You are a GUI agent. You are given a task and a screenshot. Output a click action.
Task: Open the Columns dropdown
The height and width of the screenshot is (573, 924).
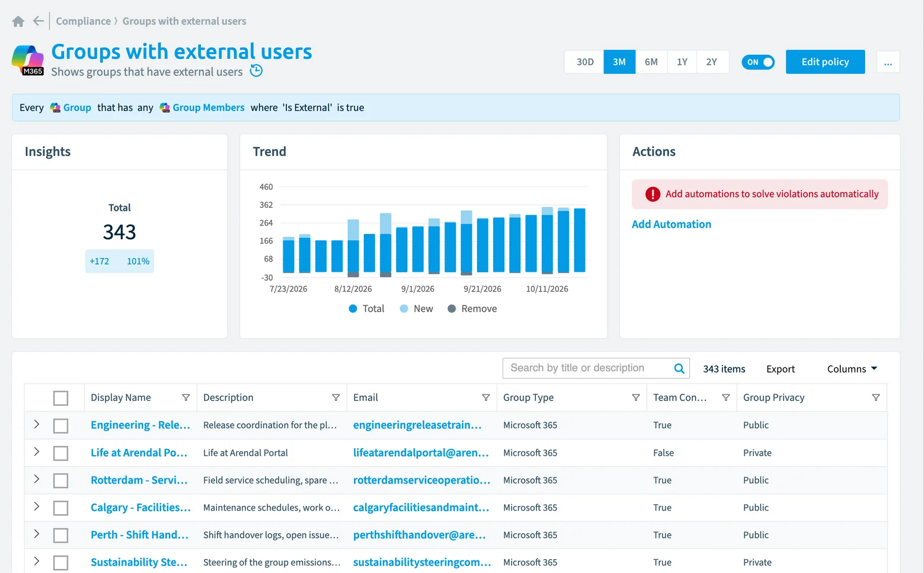click(852, 369)
